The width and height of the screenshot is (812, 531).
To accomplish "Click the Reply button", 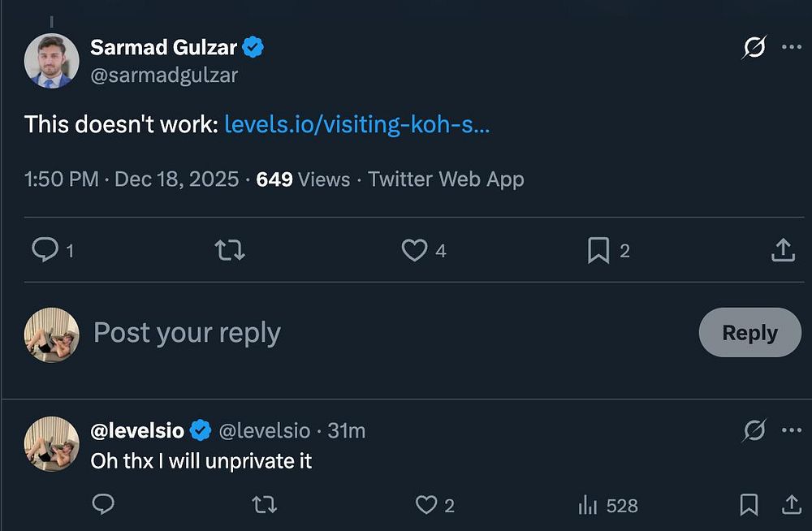I will click(x=749, y=332).
